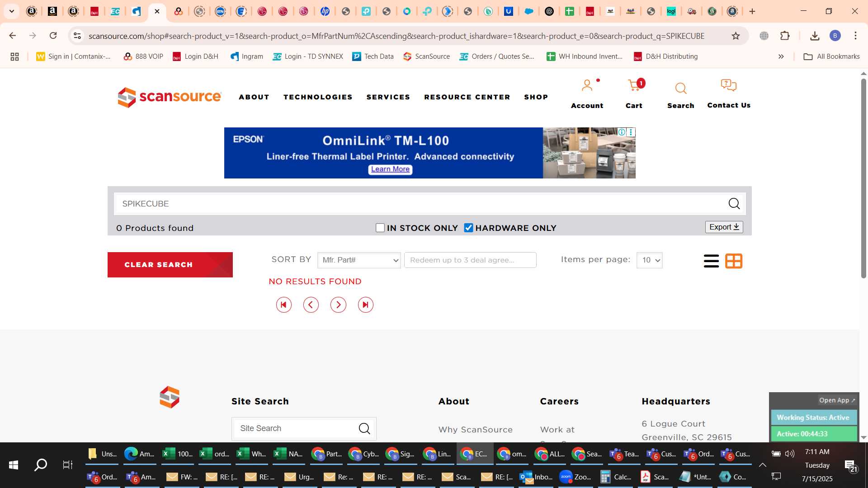
Task: Open the Windows notification center
Action: pos(850,465)
